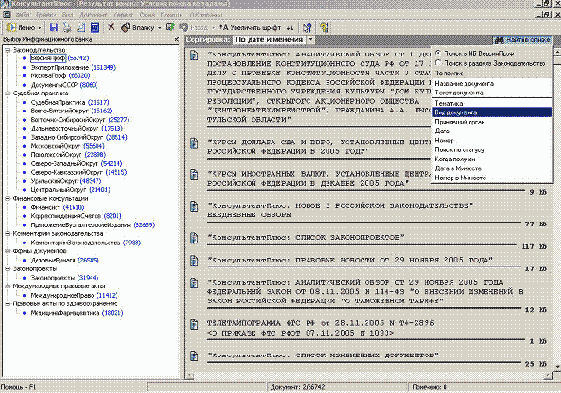Select УральскийОкруг database
Image resolution: width=561 pixels, height=393 pixels.
(x=65, y=181)
